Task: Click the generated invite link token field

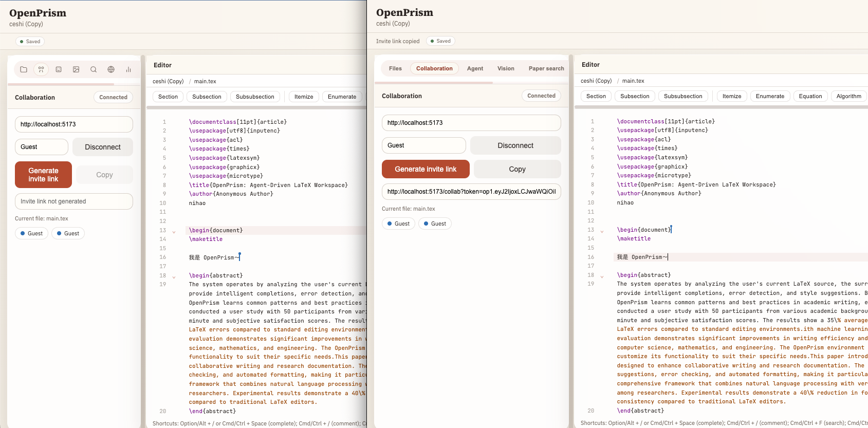Action: point(471,192)
